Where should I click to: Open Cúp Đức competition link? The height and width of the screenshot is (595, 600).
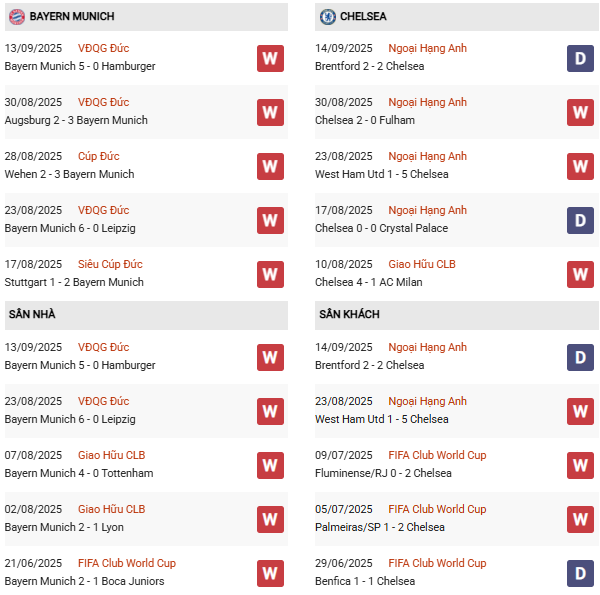click(x=99, y=156)
